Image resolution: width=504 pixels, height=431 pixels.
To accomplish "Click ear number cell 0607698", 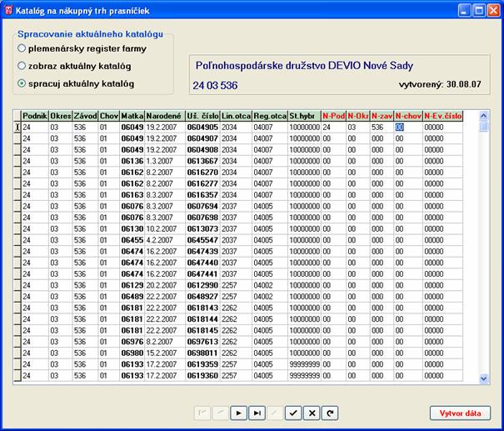I will coord(202,218).
